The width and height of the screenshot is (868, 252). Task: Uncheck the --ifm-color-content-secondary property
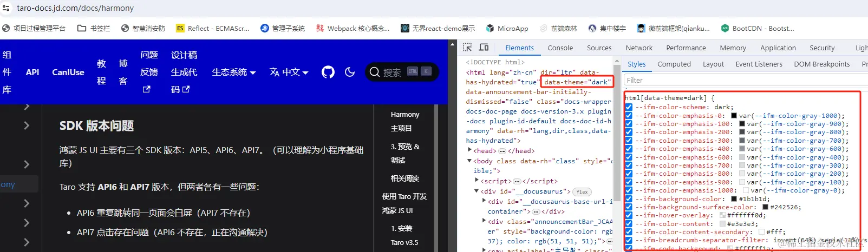pos(629,232)
